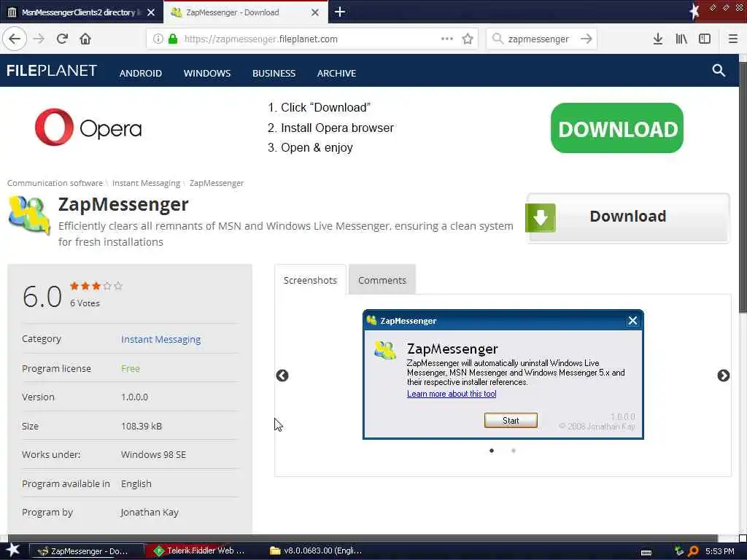This screenshot has width=747, height=560.
Task: Select the second carousel dot
Action: click(x=513, y=451)
